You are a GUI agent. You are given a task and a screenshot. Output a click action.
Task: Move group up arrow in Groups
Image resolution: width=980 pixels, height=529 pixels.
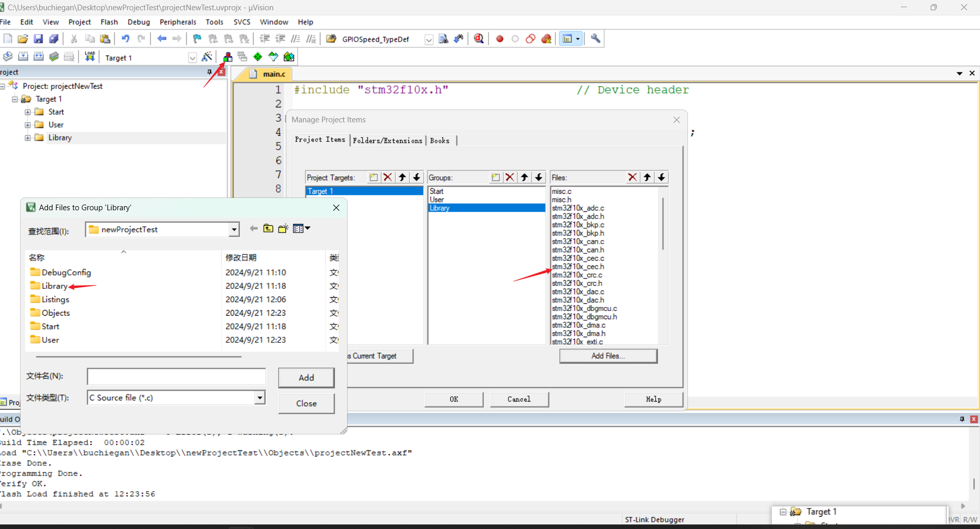pyautogui.click(x=524, y=177)
